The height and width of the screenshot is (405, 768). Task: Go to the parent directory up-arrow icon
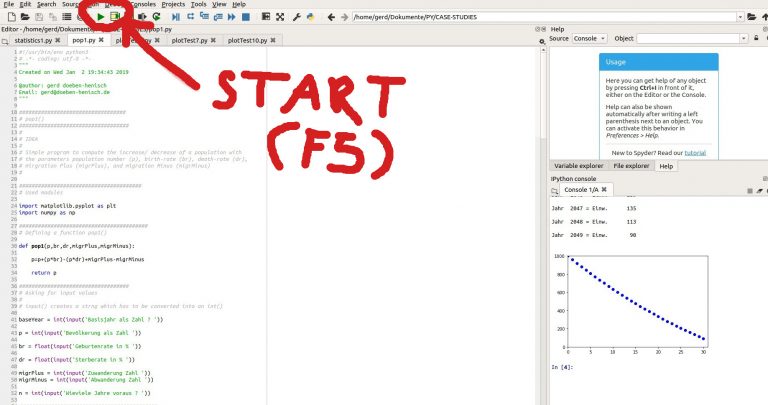(x=765, y=17)
